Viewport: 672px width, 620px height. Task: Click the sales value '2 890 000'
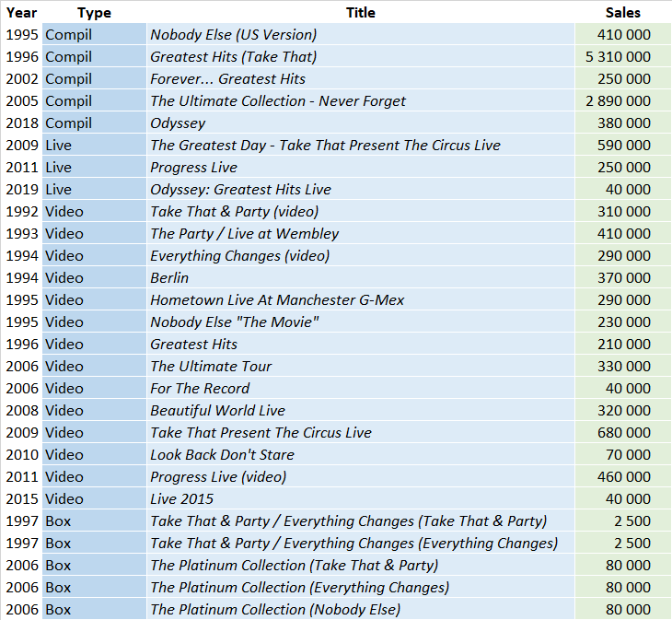pos(618,101)
